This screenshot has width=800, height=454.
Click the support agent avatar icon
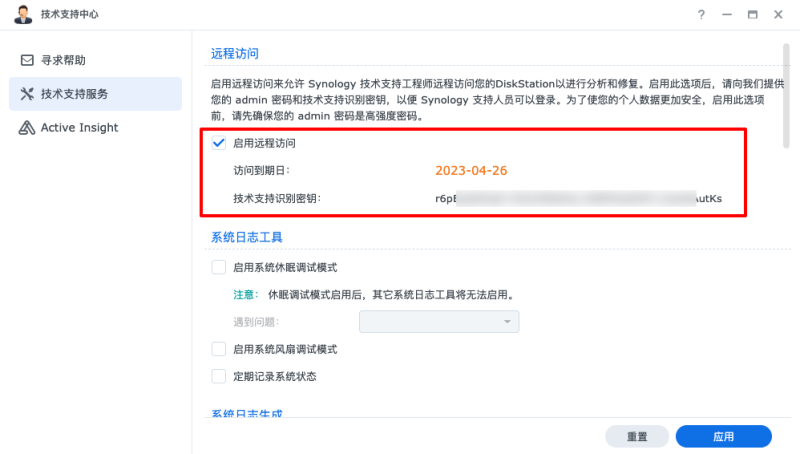coord(23,14)
